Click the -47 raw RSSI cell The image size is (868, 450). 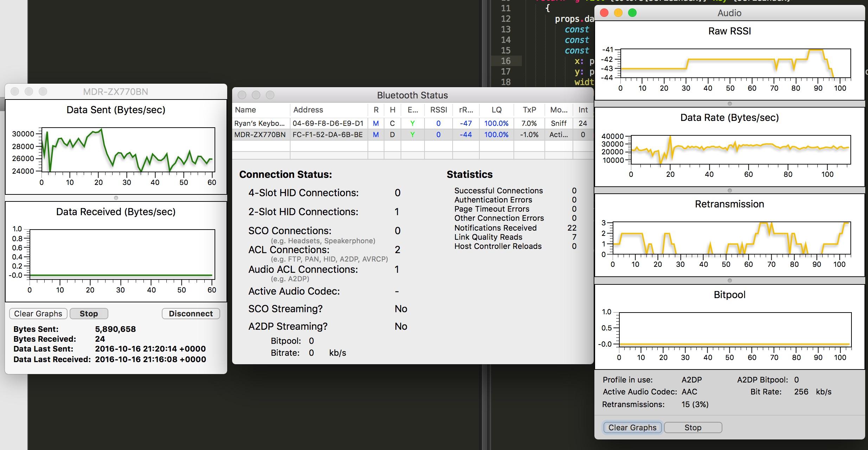466,123
